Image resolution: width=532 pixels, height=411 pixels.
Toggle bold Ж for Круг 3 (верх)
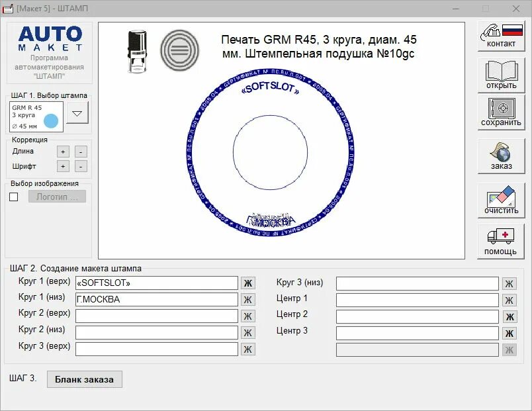coord(248,349)
